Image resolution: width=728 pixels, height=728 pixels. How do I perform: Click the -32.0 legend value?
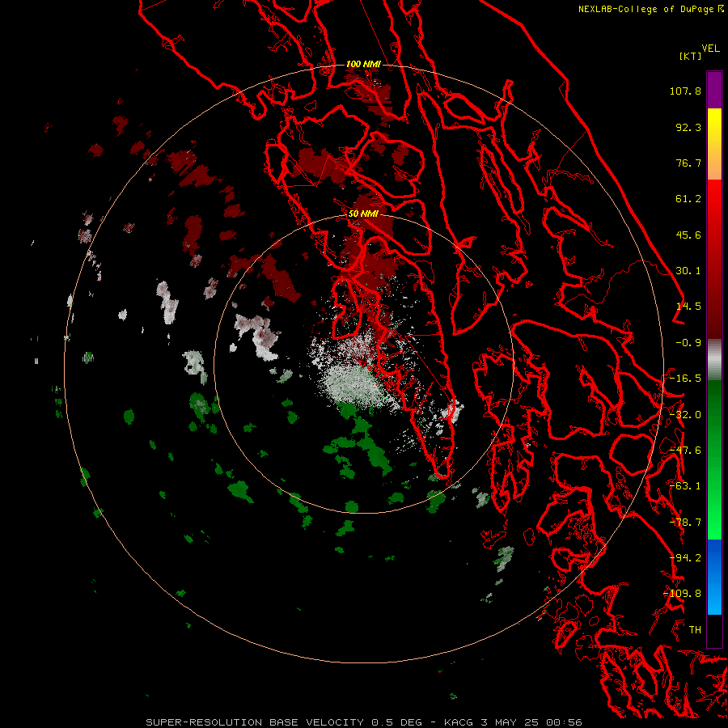pos(685,415)
